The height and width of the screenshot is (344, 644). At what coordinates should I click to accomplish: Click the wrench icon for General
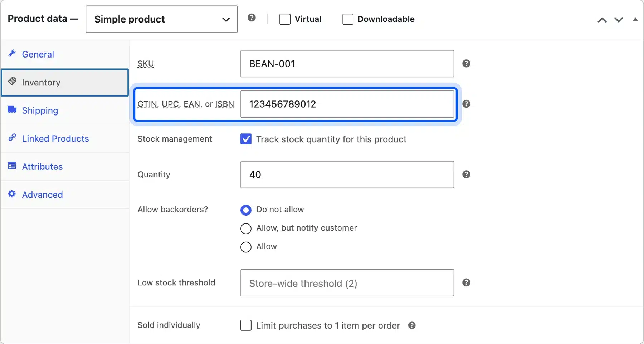(x=12, y=54)
